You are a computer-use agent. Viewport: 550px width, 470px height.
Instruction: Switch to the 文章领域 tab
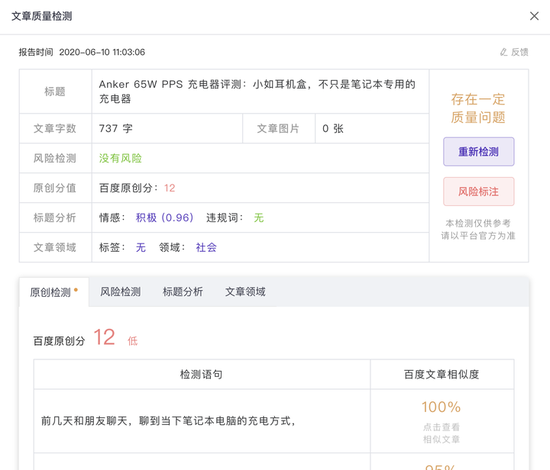[x=245, y=292]
